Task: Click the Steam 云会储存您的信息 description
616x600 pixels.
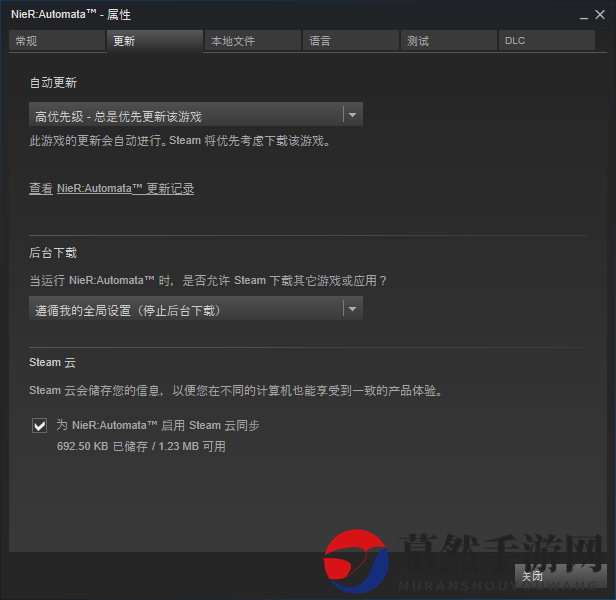Action: [x=236, y=391]
